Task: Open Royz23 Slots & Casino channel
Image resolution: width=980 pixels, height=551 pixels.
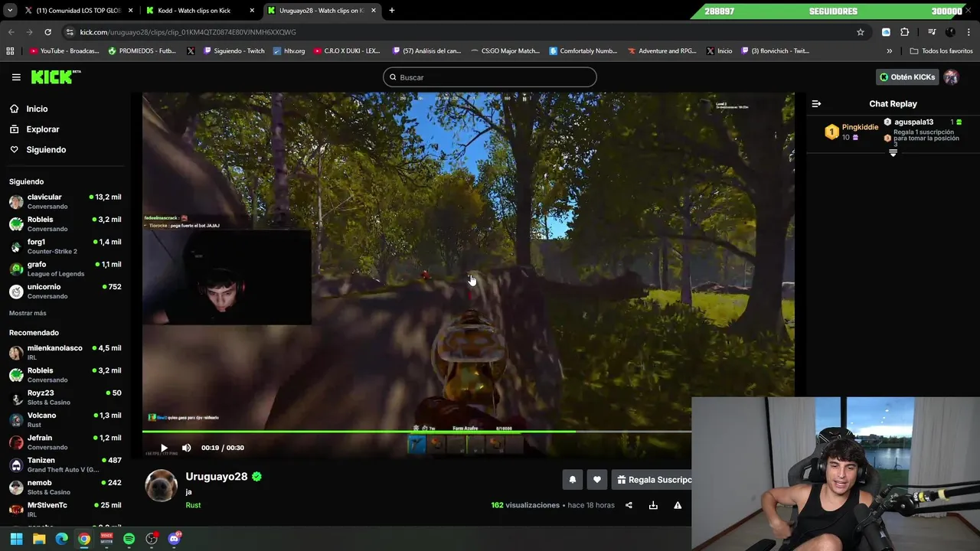Action: pos(65,397)
